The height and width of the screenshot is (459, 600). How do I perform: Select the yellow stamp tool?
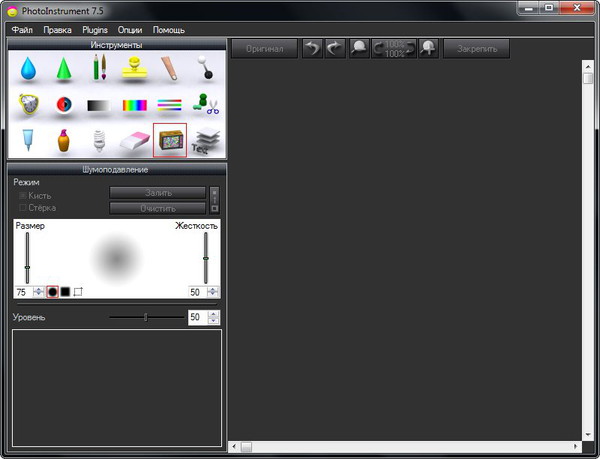[134, 69]
